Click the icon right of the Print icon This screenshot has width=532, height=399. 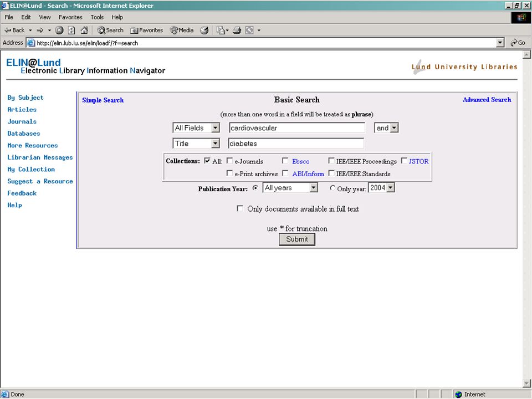pos(249,30)
